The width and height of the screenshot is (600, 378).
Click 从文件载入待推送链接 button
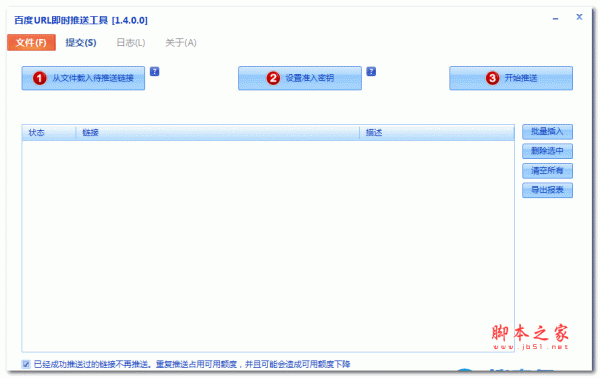click(83, 78)
